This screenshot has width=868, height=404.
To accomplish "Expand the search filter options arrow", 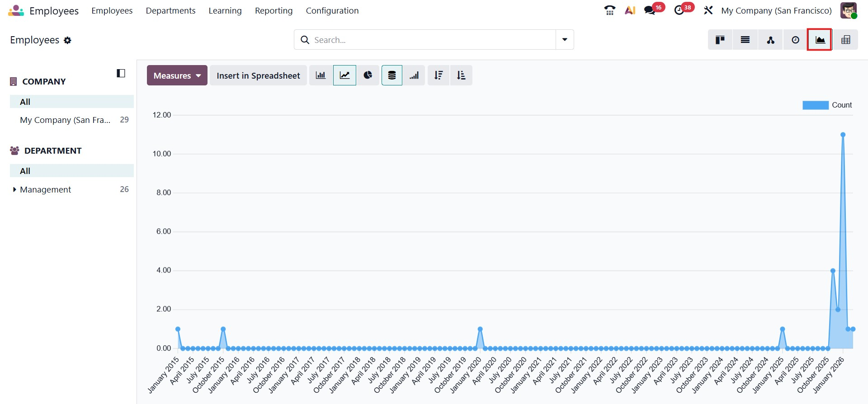I will coord(565,40).
